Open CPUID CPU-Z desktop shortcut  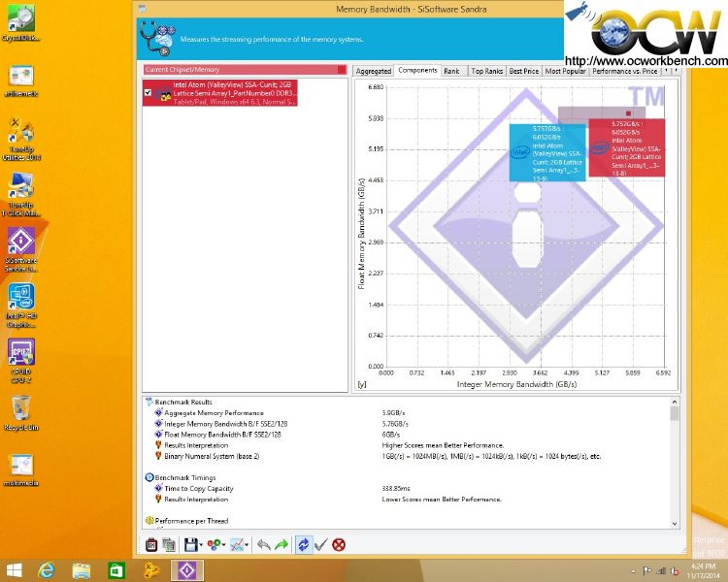pos(21,361)
